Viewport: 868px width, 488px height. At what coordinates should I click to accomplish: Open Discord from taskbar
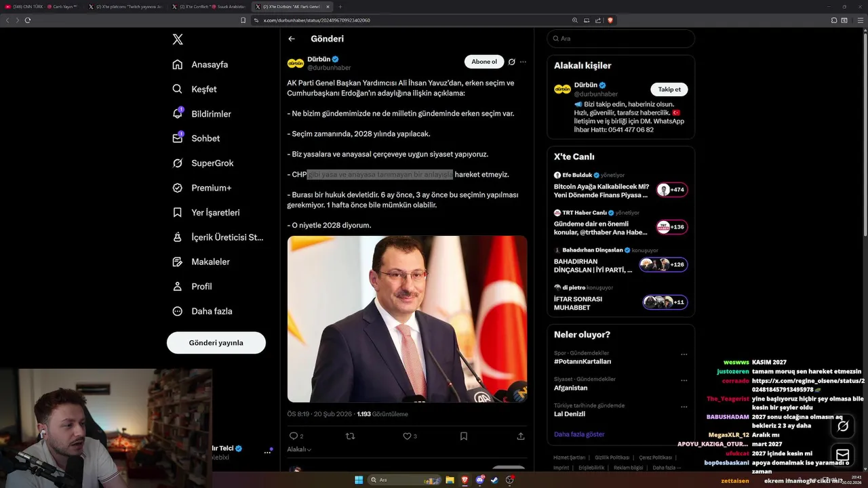(x=480, y=480)
